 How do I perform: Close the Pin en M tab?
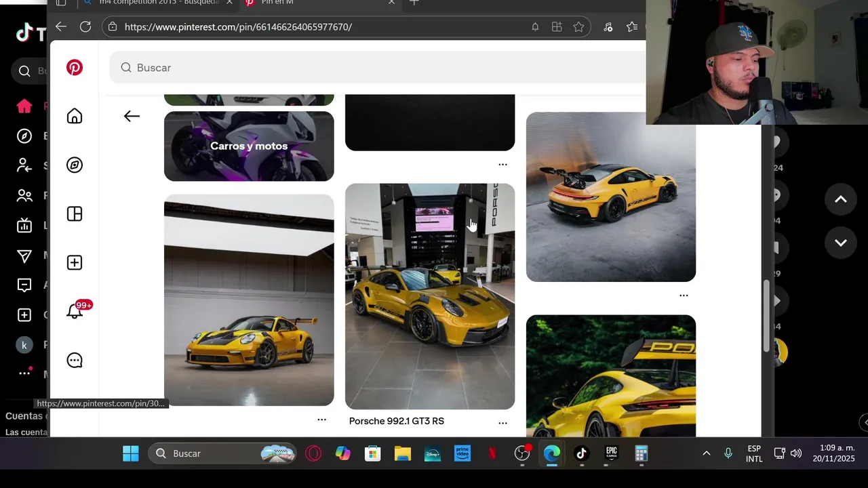391,3
